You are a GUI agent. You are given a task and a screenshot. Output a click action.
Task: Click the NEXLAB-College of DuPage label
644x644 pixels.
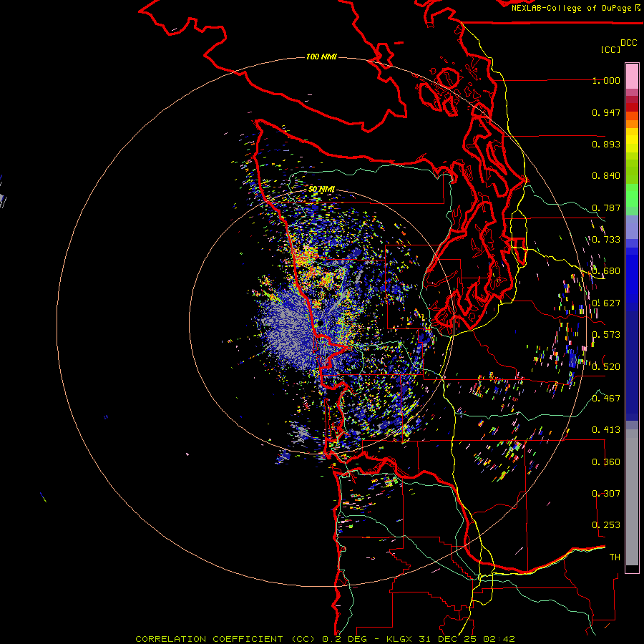pyautogui.click(x=572, y=8)
